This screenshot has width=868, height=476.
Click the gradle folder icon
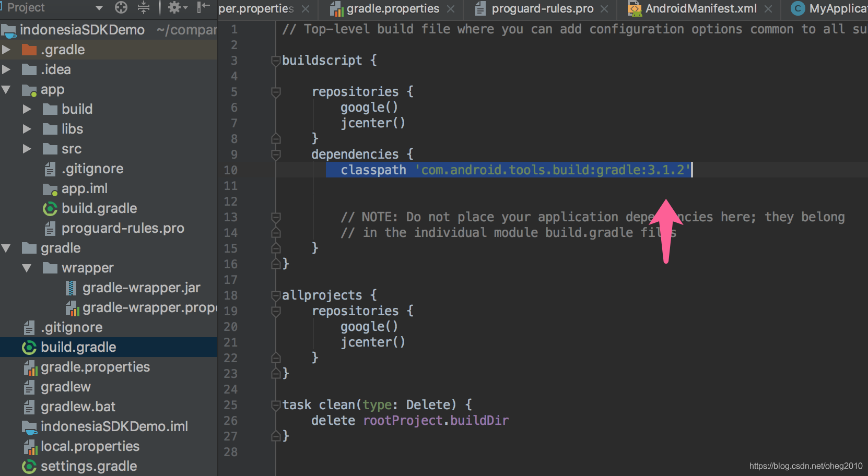coord(29,248)
